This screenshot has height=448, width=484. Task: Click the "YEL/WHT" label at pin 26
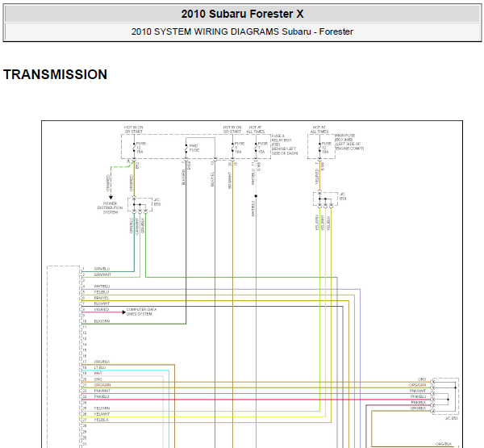102,414
